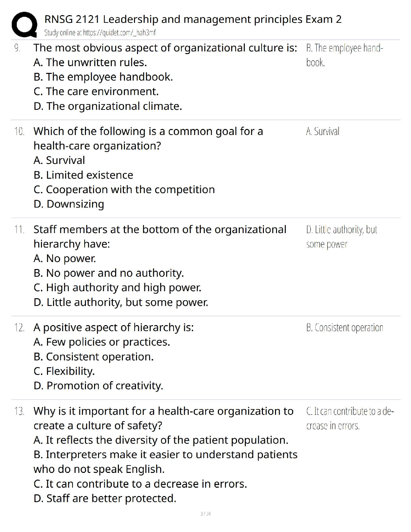Select answer A. The unwritten rules
This screenshot has width=411, height=532.
[x=90, y=62]
